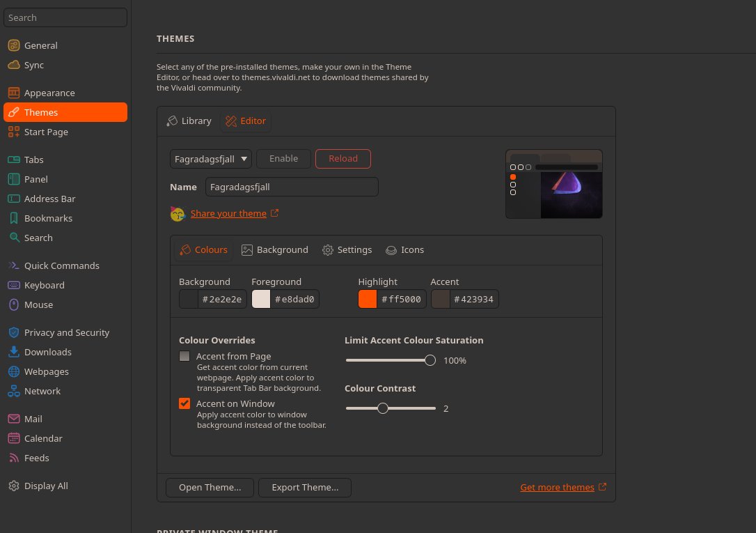Open General settings icon in sidebar
This screenshot has width=756, height=533.
click(14, 45)
